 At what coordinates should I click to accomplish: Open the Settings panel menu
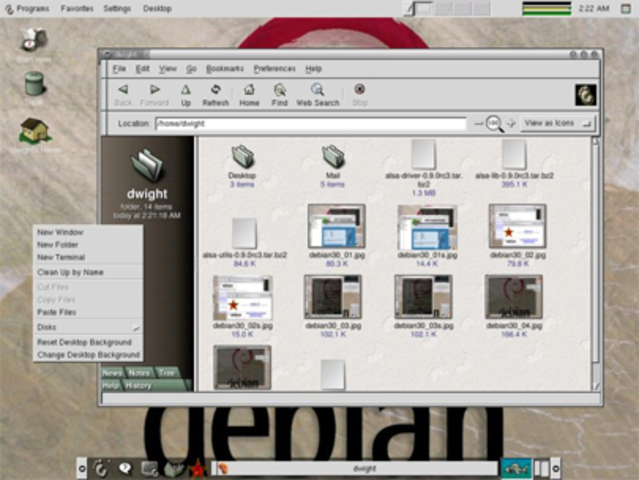point(117,8)
